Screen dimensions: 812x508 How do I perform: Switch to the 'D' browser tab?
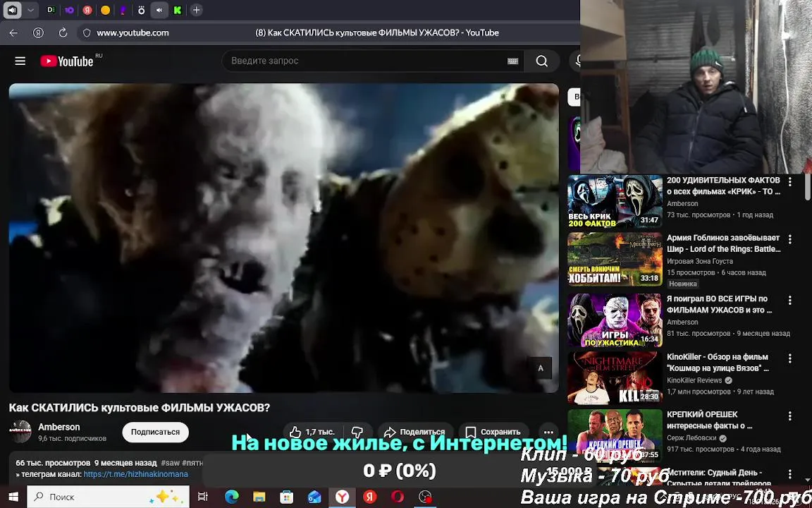(51, 10)
